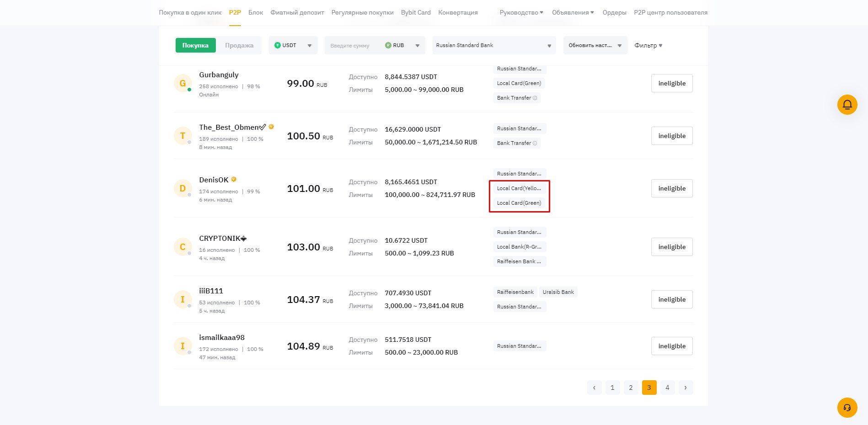Open Фиатный депозит tab
Viewport: 868px width, 425px height.
297,12
